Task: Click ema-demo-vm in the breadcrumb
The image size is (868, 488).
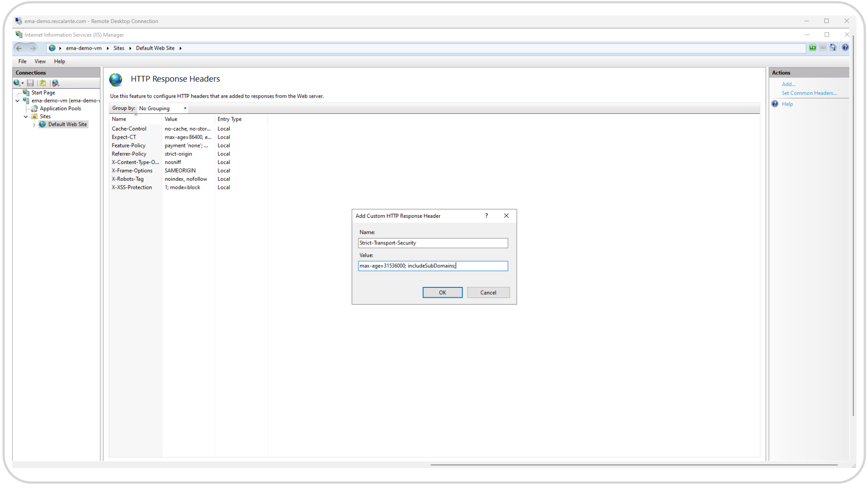Action: point(84,48)
